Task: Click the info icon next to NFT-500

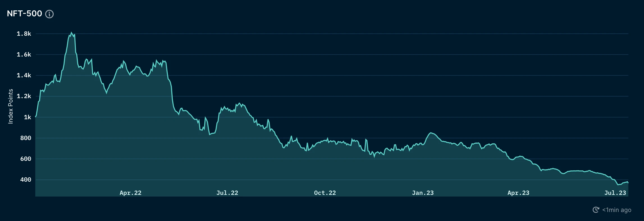Action: tap(49, 14)
